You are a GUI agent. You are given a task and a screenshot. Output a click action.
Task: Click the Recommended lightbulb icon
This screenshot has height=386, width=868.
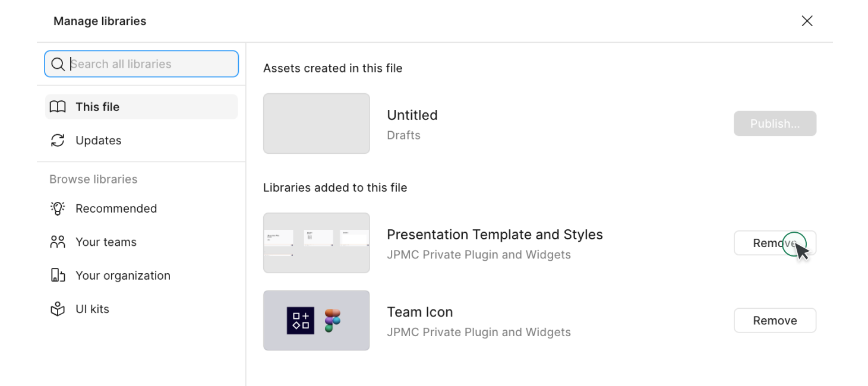pos(57,208)
